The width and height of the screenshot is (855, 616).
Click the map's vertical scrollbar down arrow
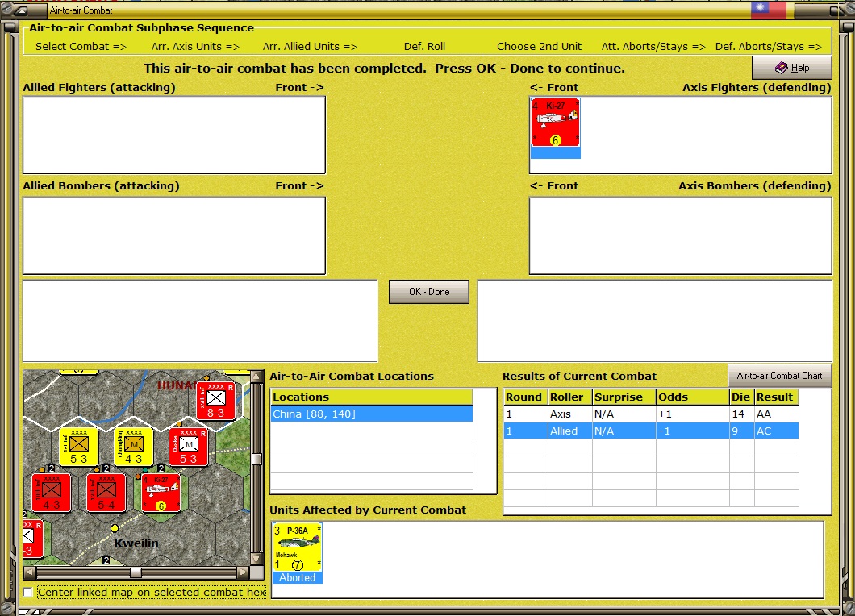click(x=256, y=560)
